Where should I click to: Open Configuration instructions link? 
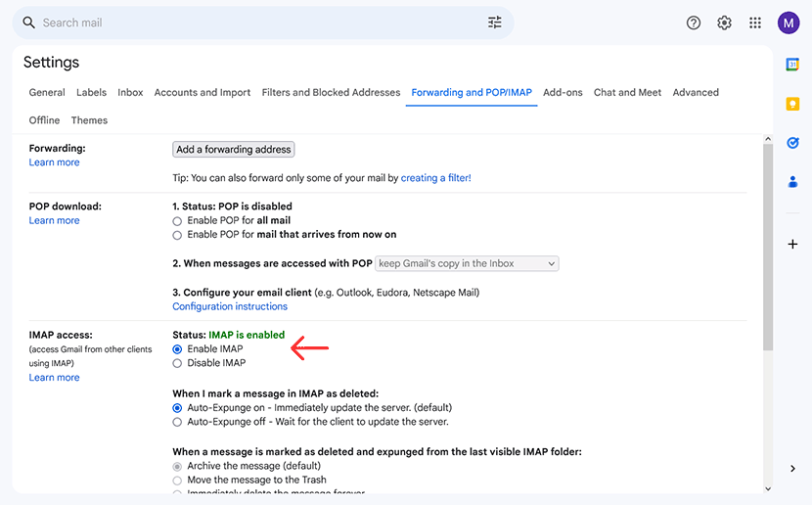tap(229, 306)
